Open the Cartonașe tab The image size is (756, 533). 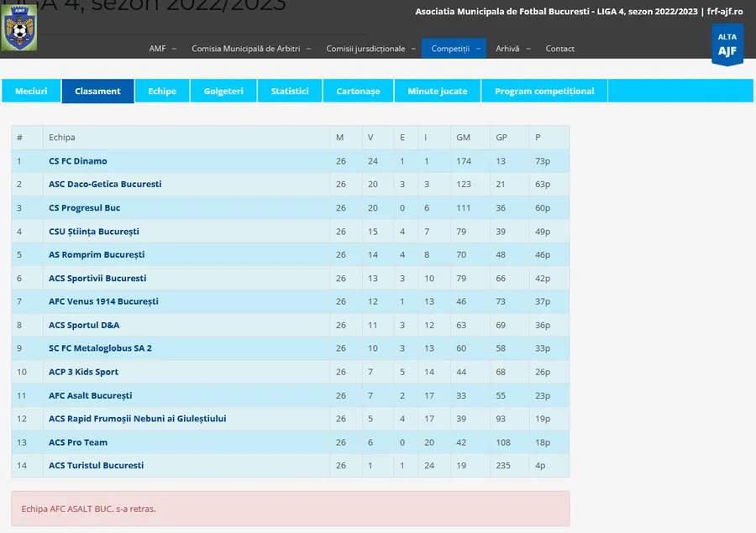(358, 91)
